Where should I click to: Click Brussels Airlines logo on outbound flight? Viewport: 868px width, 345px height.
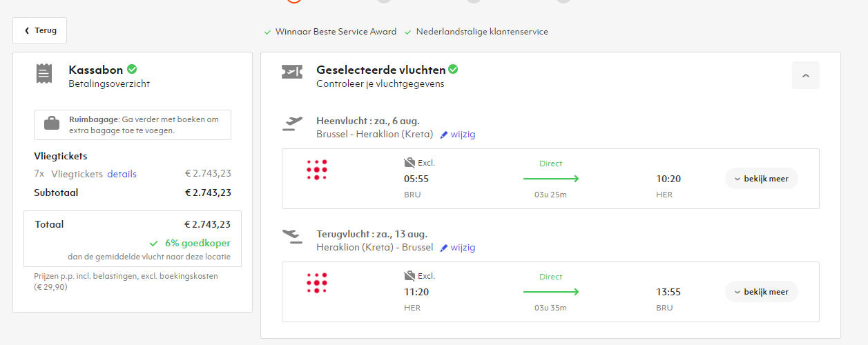317,170
